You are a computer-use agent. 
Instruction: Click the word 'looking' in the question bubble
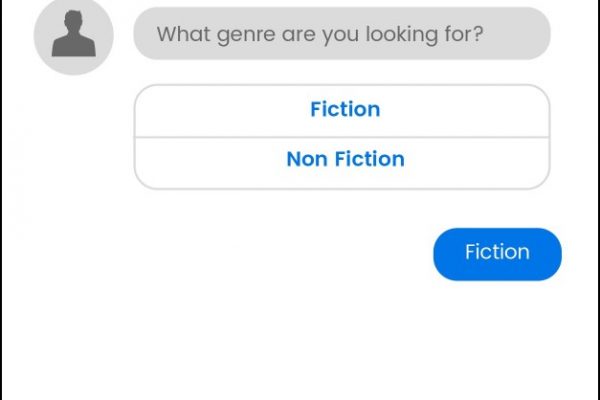pos(401,34)
